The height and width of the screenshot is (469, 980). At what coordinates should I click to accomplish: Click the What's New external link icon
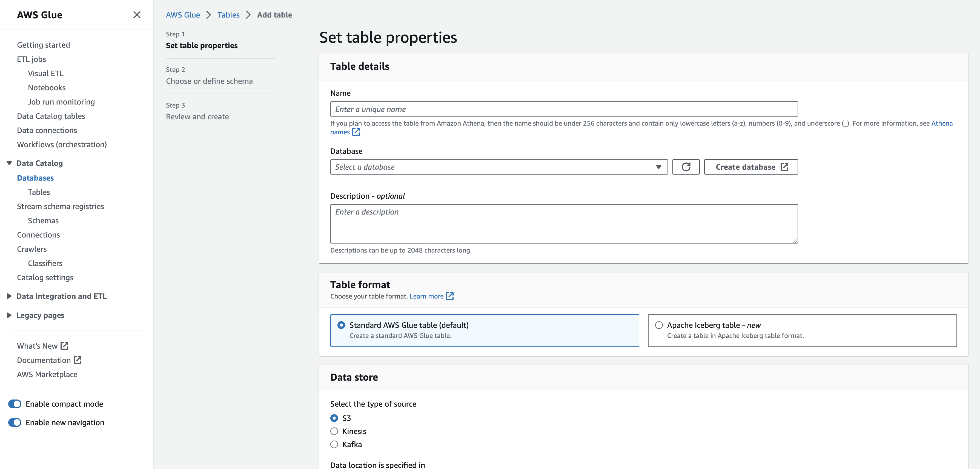[x=65, y=346]
